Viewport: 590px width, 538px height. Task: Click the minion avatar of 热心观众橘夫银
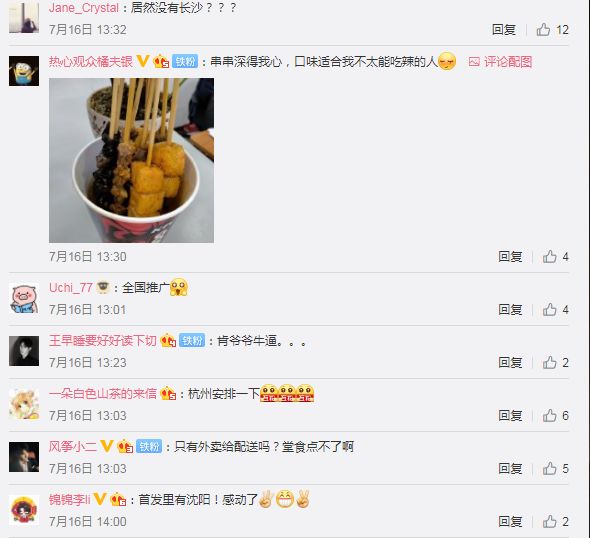click(x=24, y=71)
